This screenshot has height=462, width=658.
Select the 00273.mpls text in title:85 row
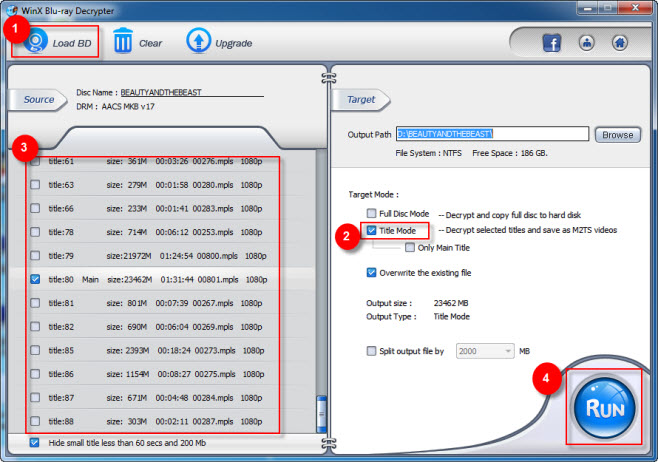[215, 350]
